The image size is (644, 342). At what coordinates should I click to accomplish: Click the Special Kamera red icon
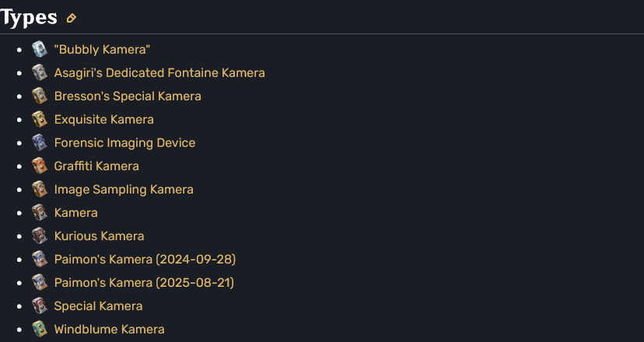click(40, 306)
